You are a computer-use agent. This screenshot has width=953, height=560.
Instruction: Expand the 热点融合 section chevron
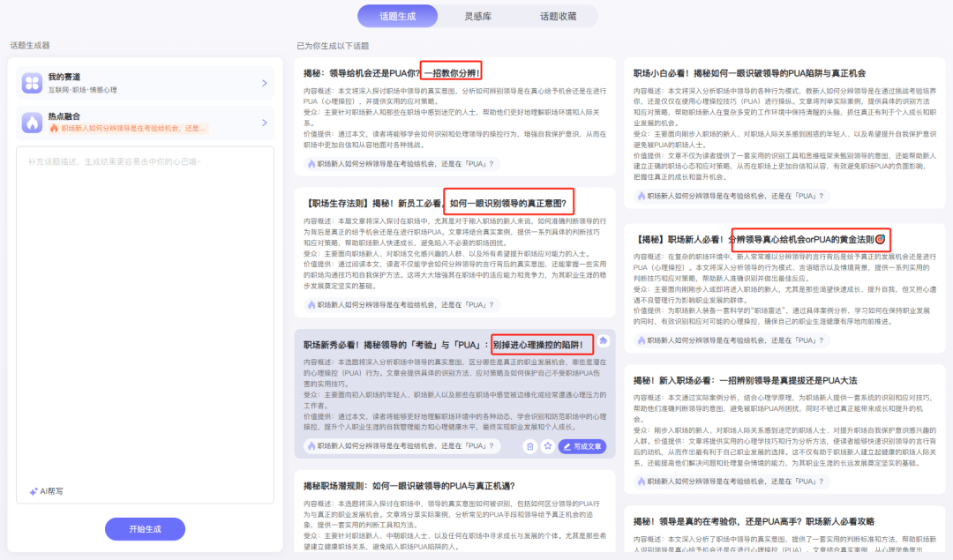[266, 123]
